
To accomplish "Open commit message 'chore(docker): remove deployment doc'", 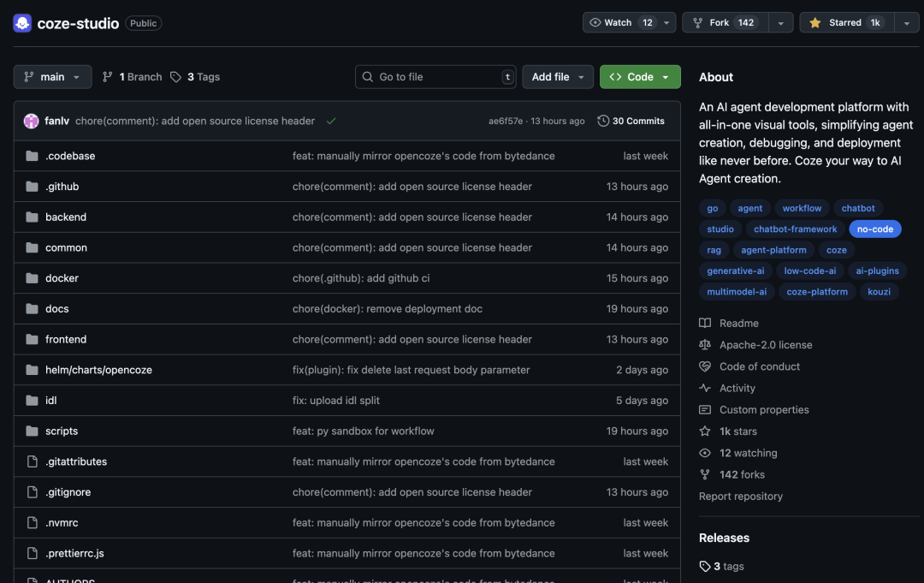I will tap(388, 309).
